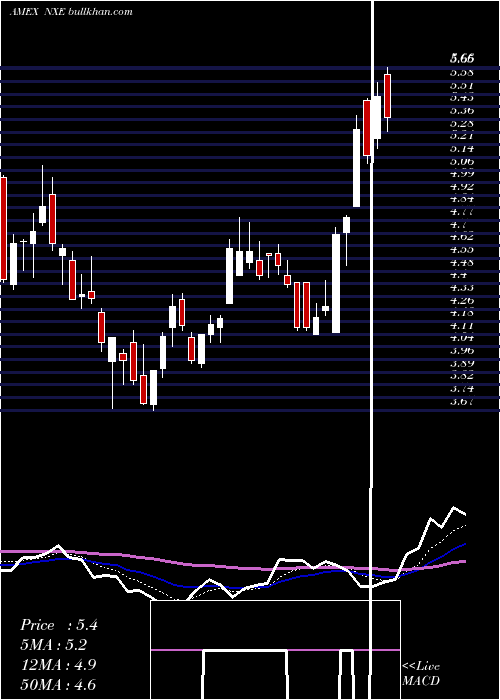Click the 'AMEX NXE bullkhan.com' chart title
500x700 pixels.
71,12
